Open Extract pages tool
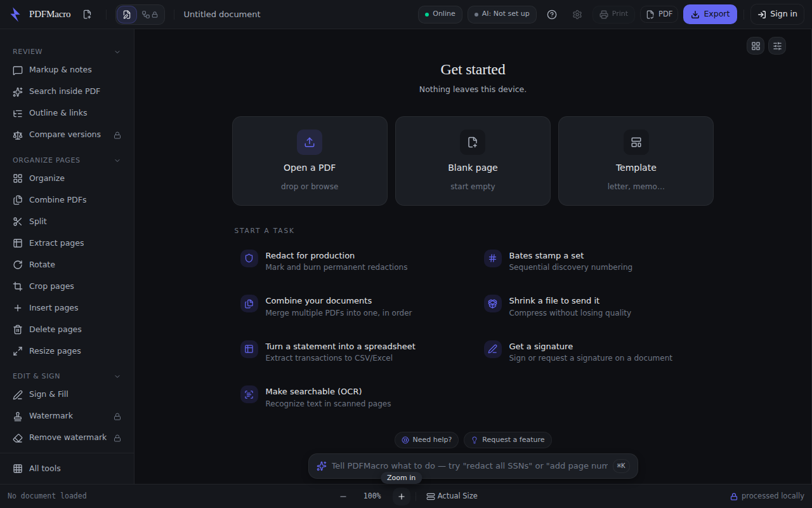 point(67,243)
